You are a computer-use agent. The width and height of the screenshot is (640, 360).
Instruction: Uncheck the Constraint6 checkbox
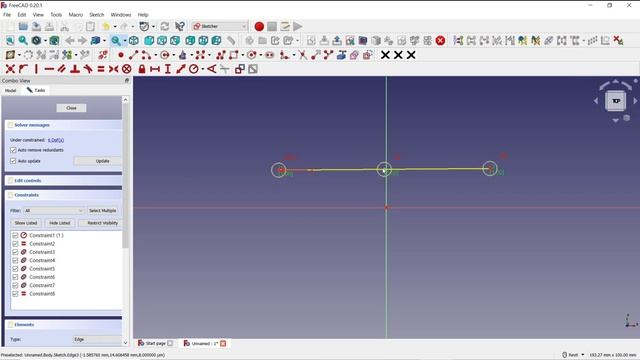[15, 277]
